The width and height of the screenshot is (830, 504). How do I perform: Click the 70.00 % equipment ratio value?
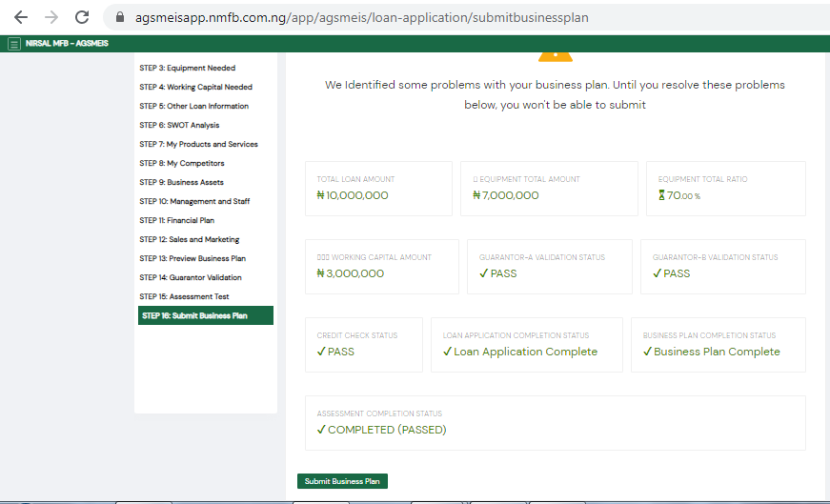point(683,196)
